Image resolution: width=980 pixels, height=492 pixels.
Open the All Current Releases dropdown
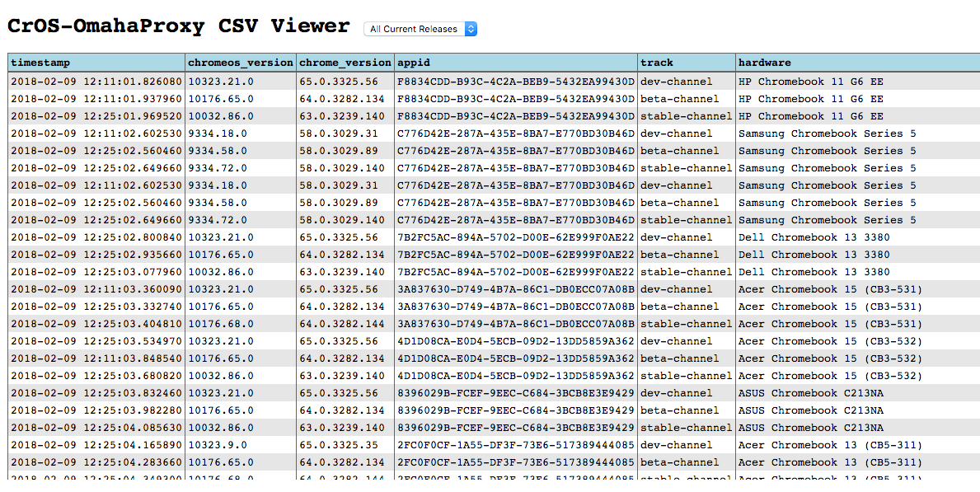(420, 29)
